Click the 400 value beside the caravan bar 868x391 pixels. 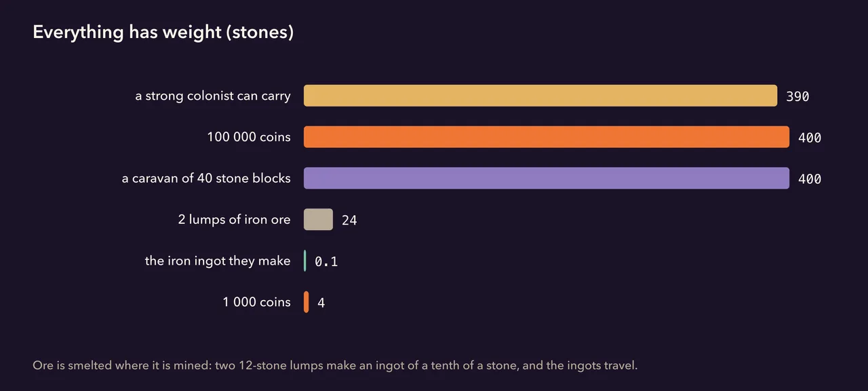pos(810,179)
